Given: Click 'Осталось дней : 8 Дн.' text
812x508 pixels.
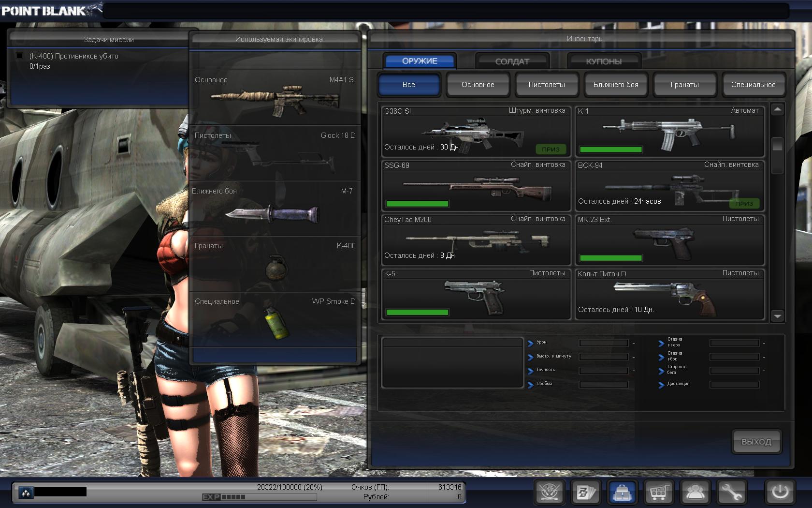Looking at the screenshot, I should coord(420,255).
